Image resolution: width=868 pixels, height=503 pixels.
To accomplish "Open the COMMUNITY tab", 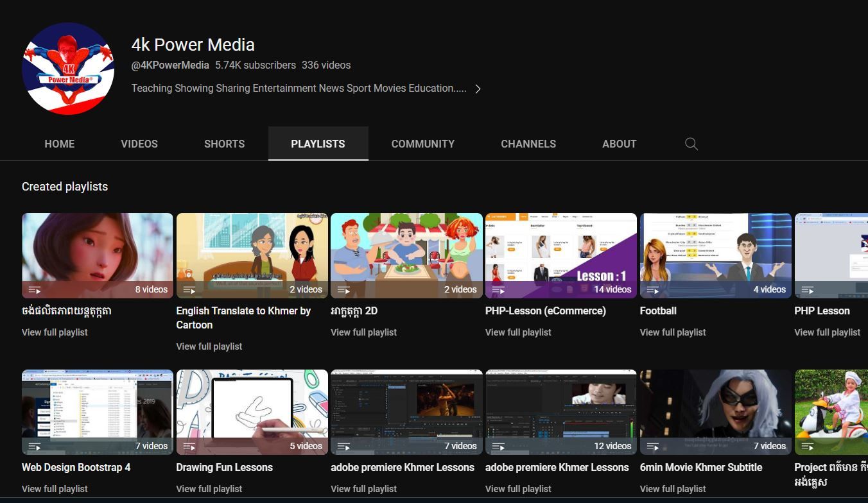I will [x=423, y=144].
